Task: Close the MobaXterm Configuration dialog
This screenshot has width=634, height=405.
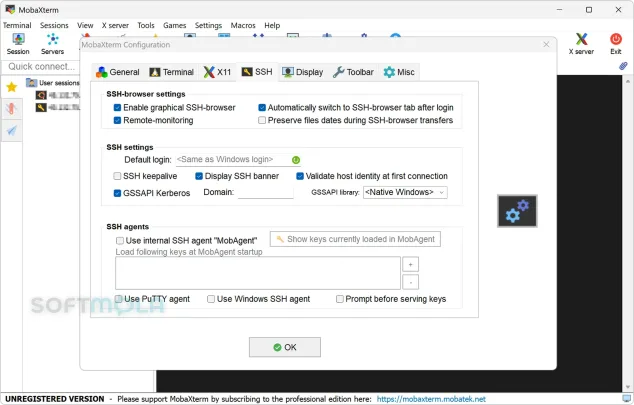Action: (546, 44)
